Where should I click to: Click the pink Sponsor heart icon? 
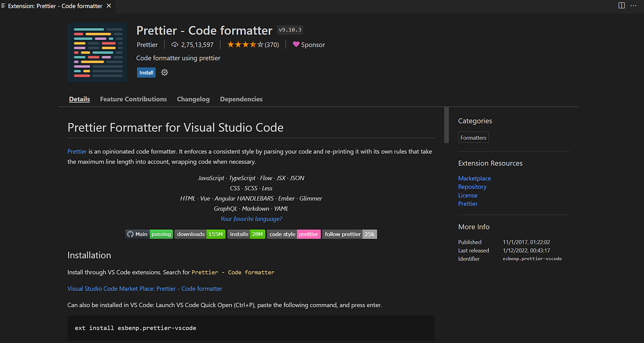pos(296,44)
